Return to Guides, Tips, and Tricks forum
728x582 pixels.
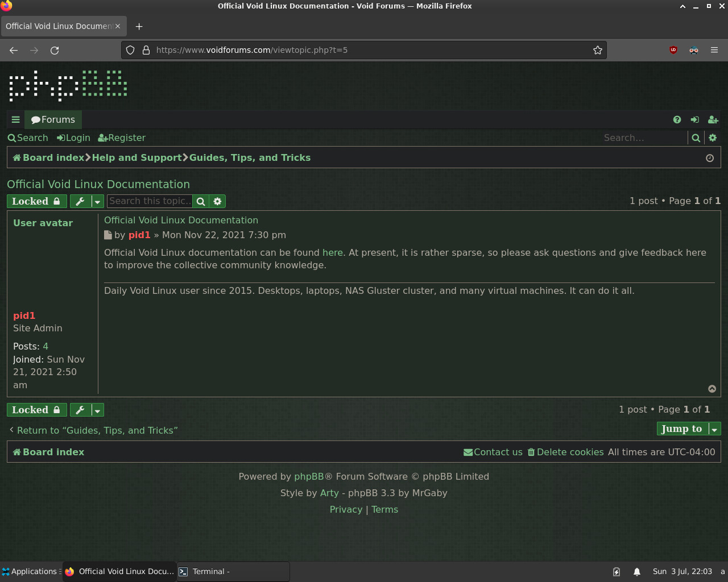[x=94, y=430]
